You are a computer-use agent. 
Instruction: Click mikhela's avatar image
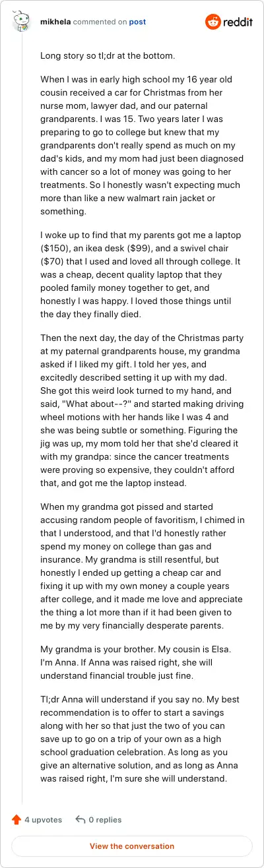tap(22, 22)
